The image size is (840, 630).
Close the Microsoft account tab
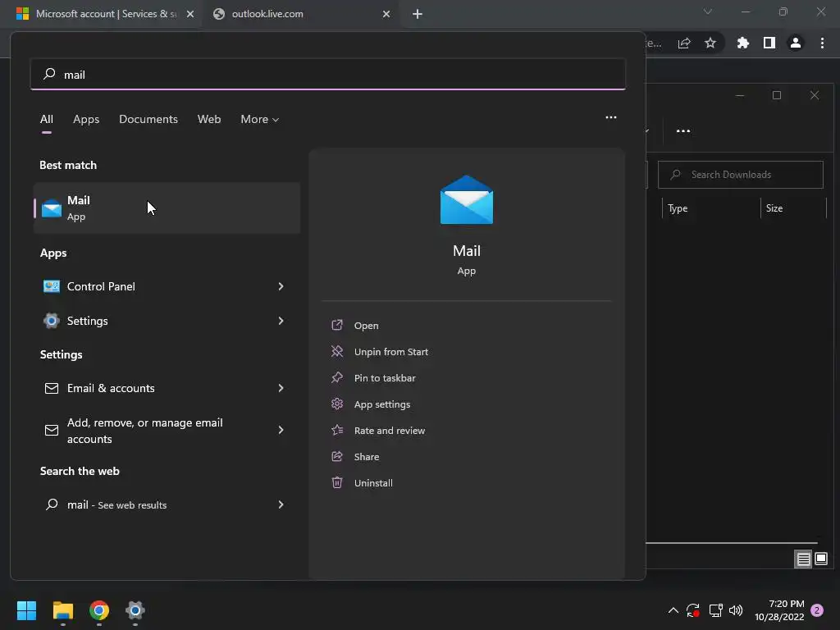[190, 14]
